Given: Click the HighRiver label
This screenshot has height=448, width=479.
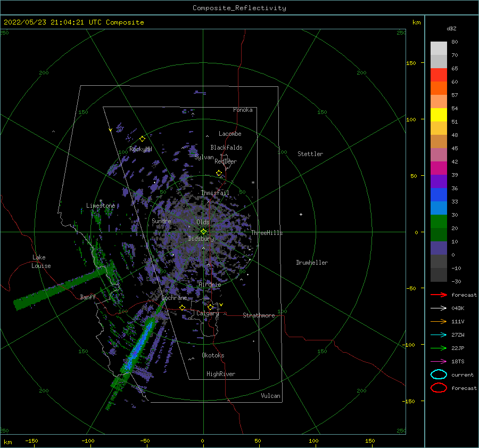Looking at the screenshot, I should pos(221,374).
